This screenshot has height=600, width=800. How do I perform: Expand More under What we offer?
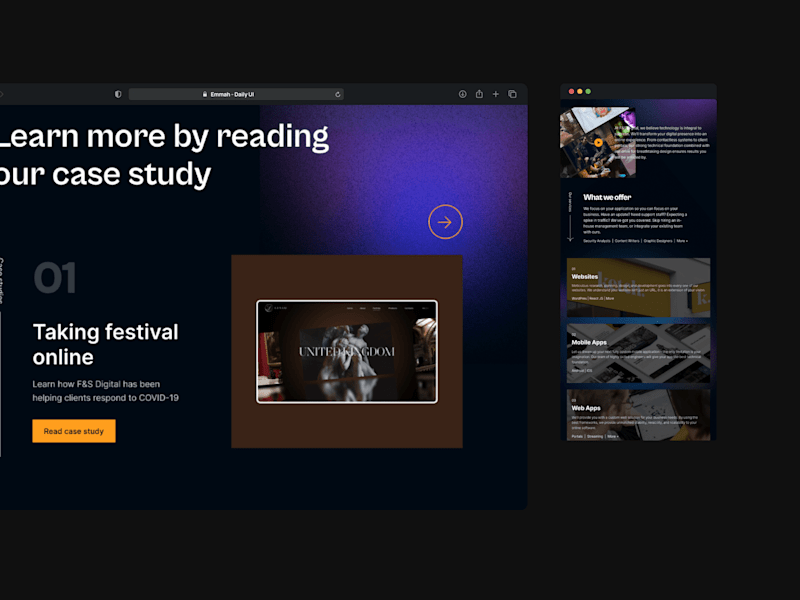point(682,241)
